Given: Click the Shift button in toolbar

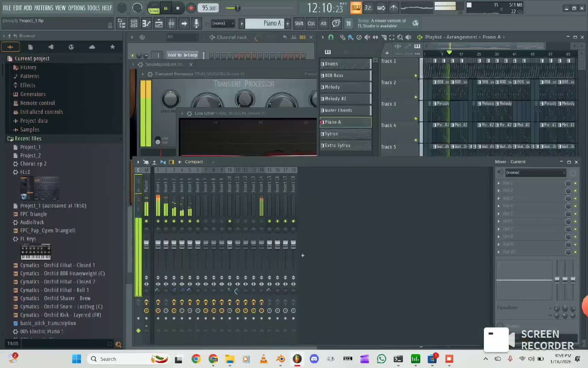Looking at the screenshot, I should pyautogui.click(x=299, y=23).
